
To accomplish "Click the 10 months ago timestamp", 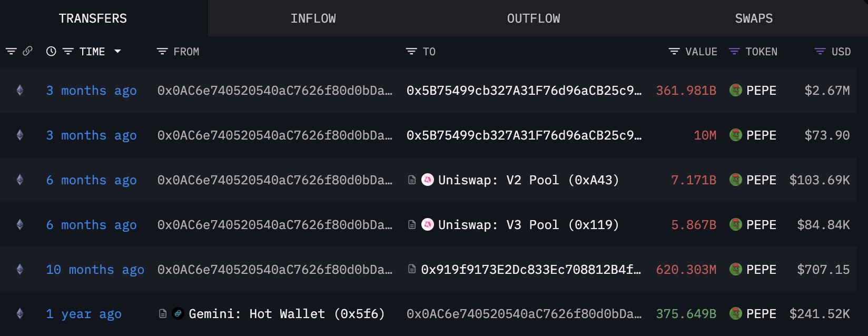I will click(95, 270).
